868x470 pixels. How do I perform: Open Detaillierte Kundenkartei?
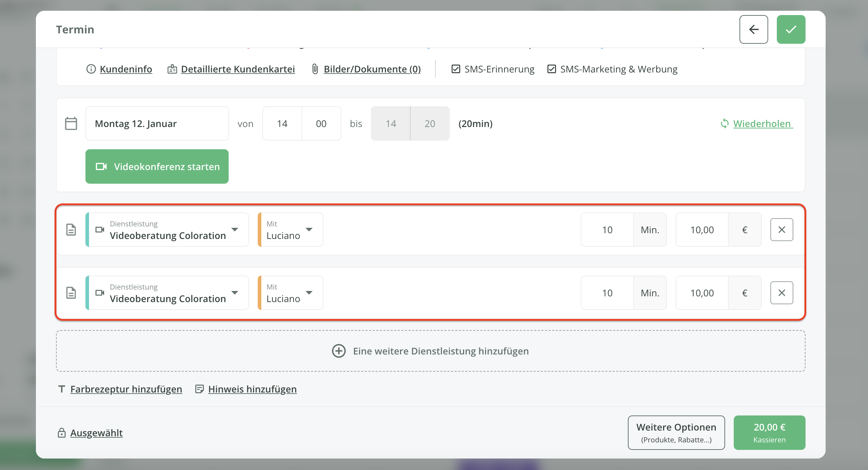pos(238,69)
